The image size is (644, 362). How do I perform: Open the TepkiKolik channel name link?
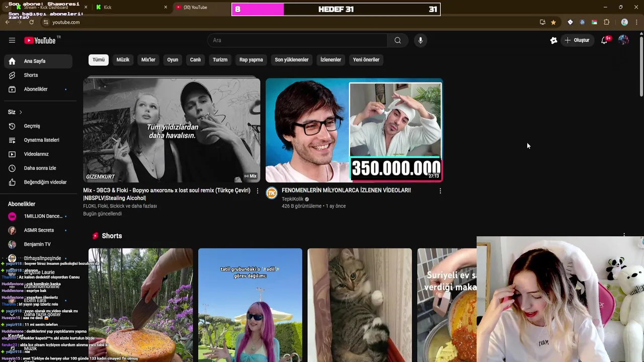pos(292,199)
